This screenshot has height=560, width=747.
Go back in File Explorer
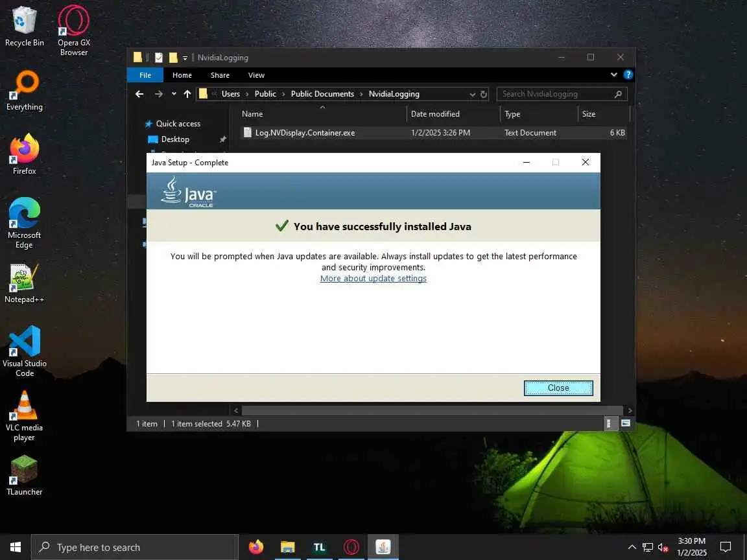139,94
